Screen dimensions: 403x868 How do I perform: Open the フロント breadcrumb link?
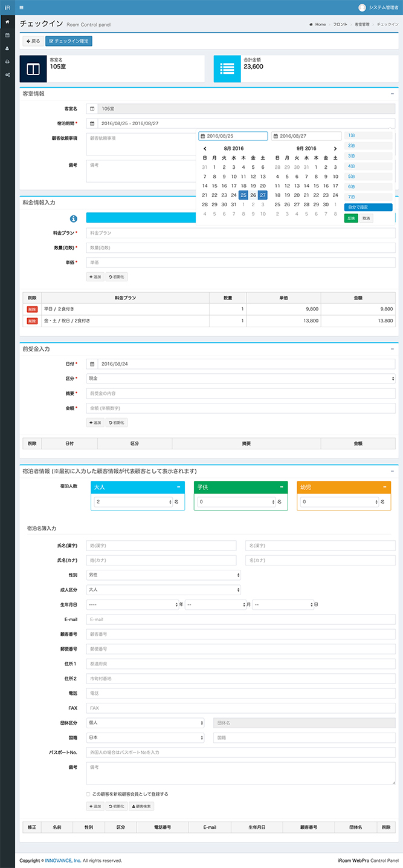[340, 24]
